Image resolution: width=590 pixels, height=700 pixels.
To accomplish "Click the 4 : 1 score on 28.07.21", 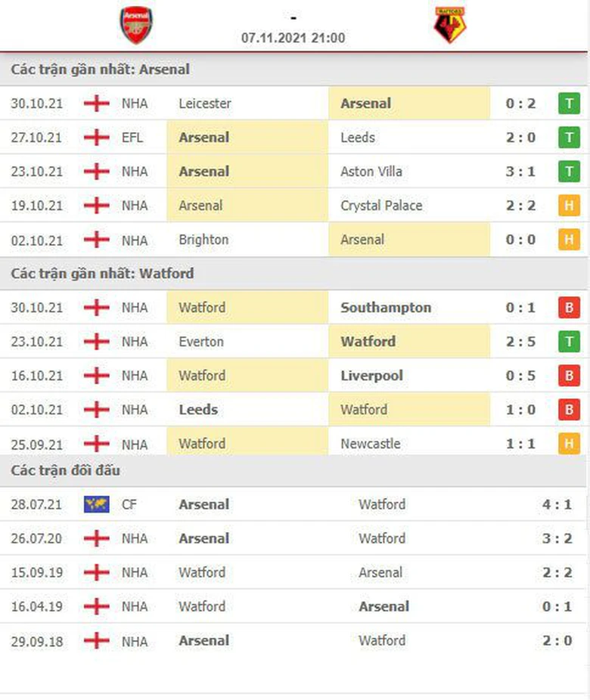I will pos(557,504).
